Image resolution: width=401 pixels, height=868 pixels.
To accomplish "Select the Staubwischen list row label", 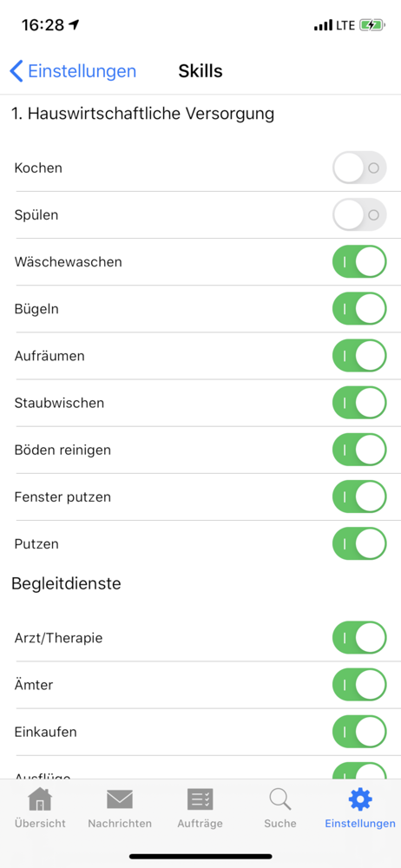I will coord(59,403).
